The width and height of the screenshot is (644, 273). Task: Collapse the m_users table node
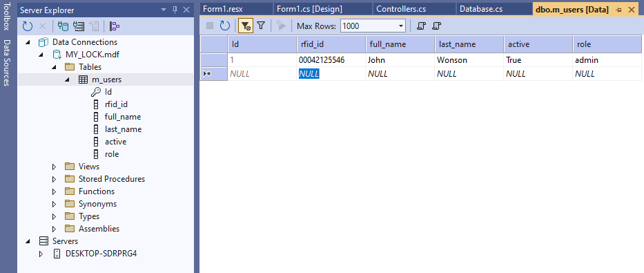67,79
